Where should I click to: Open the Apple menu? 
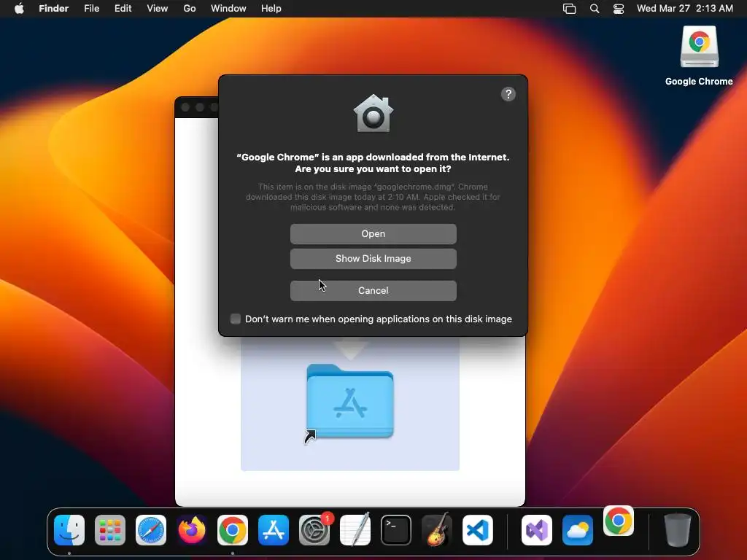pos(19,9)
